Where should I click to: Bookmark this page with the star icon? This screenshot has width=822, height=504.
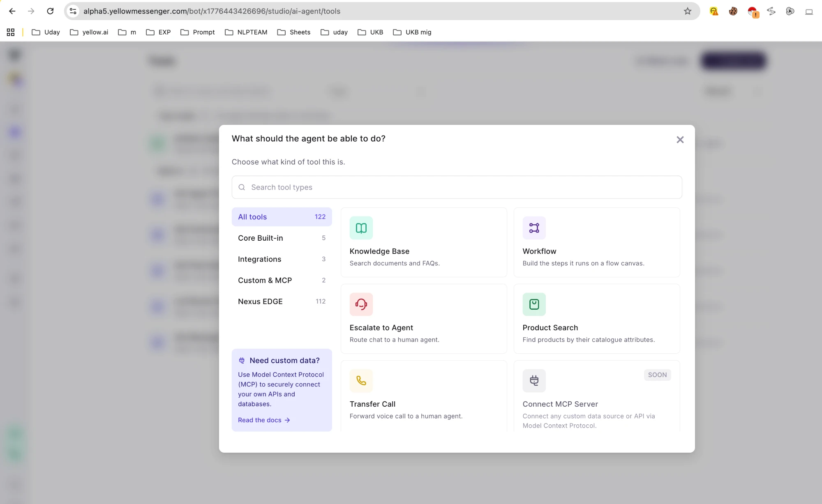point(687,11)
